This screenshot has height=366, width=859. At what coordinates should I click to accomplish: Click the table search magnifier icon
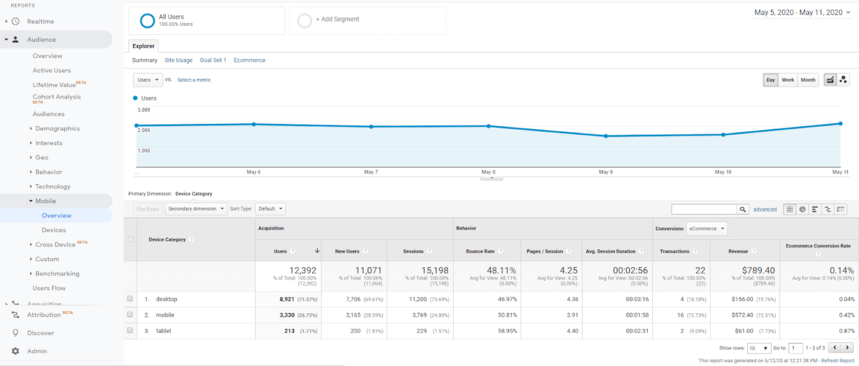[743, 209]
